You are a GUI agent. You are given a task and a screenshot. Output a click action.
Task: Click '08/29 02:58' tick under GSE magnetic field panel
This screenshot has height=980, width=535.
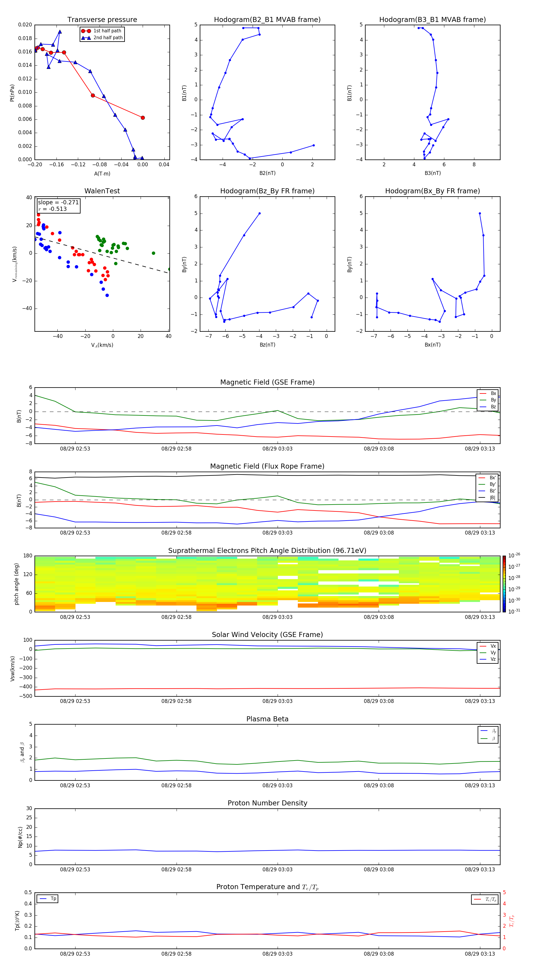176,448
